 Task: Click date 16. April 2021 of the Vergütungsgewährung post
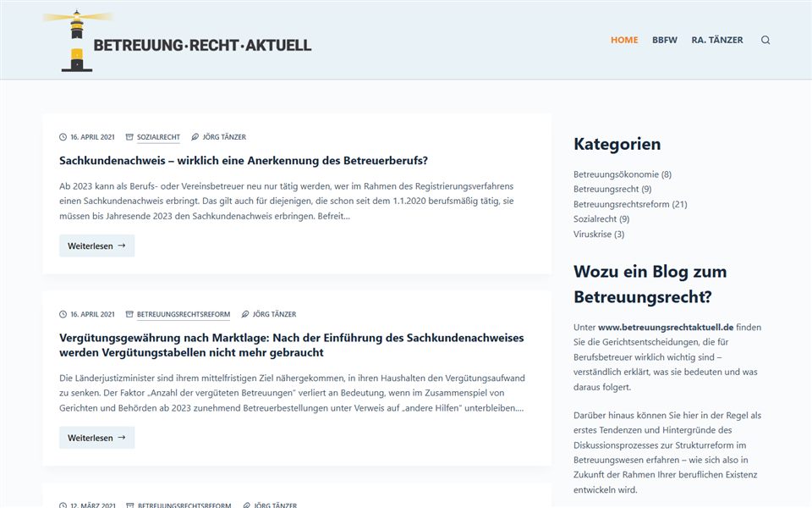pyautogui.click(x=93, y=314)
